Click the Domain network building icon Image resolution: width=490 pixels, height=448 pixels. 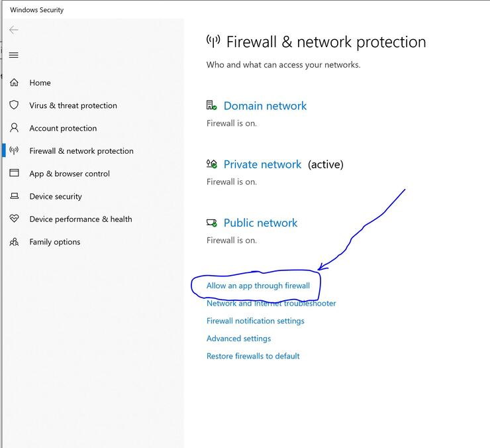212,106
